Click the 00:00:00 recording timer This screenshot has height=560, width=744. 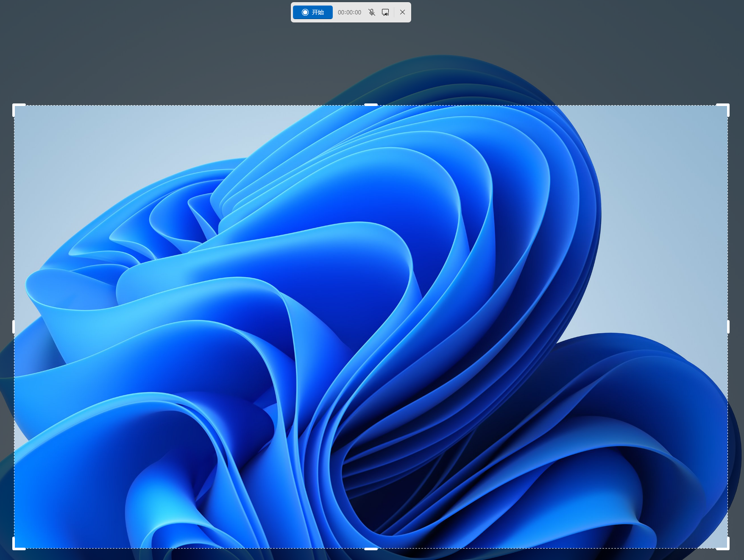(349, 12)
